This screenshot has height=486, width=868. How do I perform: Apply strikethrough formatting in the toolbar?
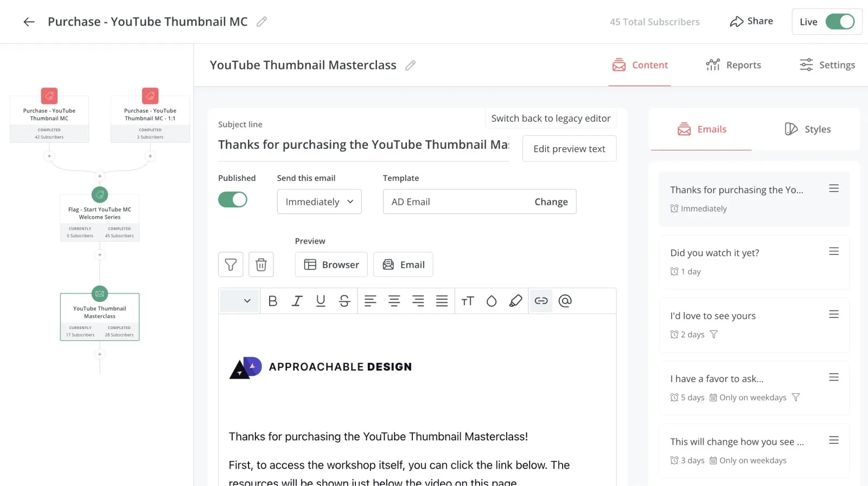click(344, 301)
